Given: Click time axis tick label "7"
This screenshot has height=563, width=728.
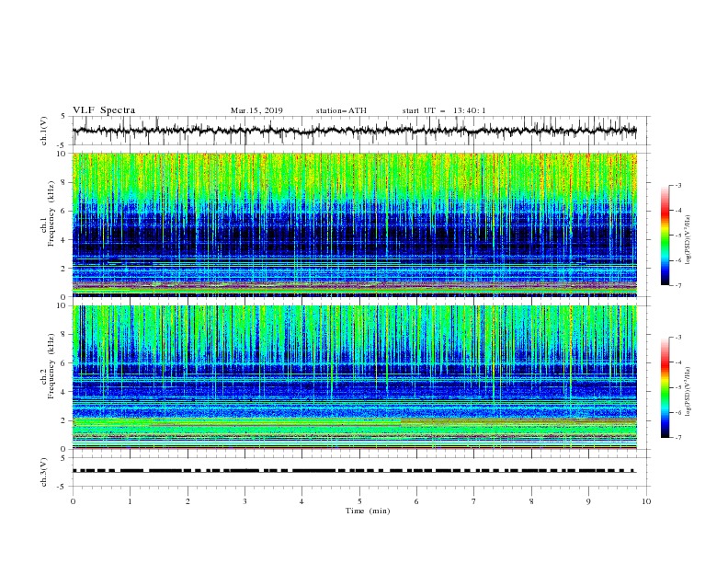Looking at the screenshot, I should point(474,501).
